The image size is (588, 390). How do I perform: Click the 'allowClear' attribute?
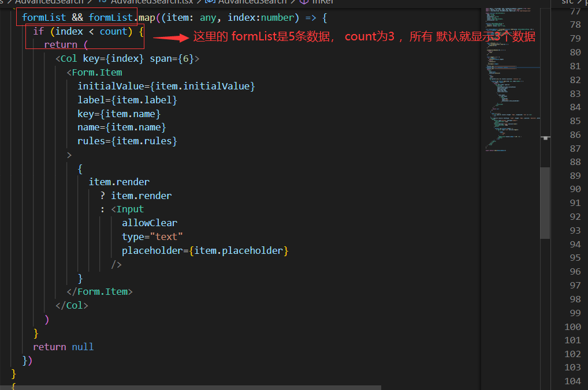click(150, 223)
